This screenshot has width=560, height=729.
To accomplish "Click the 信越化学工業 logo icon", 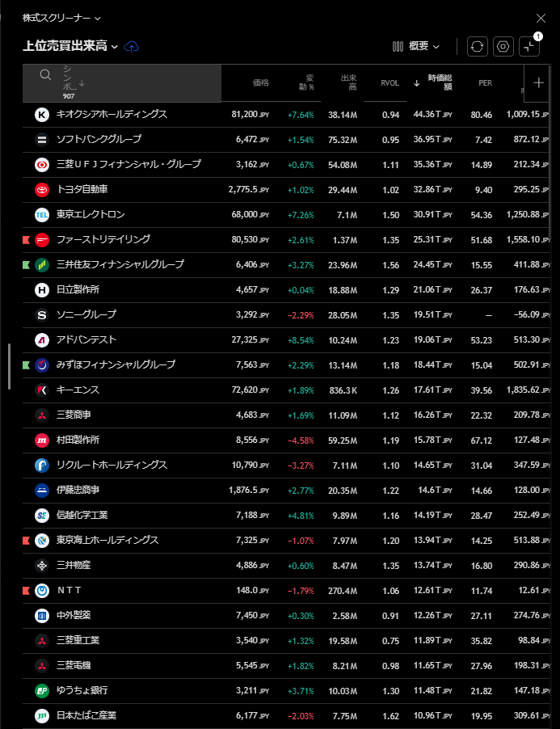I will coord(42,516).
